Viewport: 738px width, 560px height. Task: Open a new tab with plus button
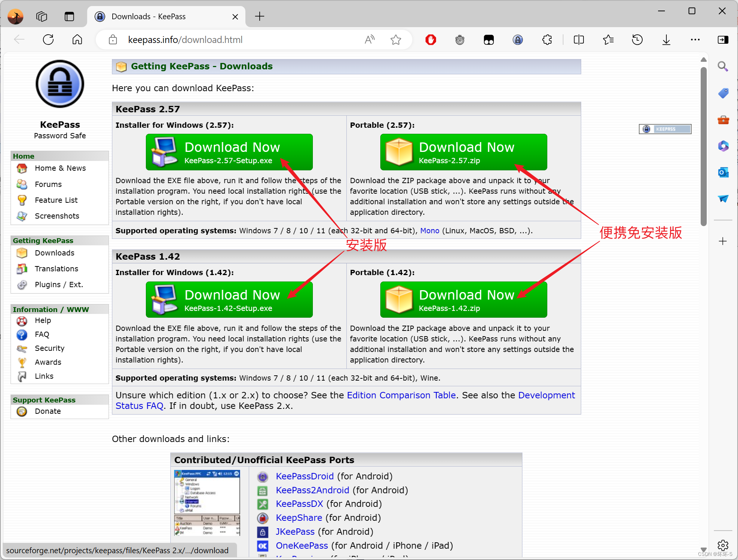tap(260, 16)
